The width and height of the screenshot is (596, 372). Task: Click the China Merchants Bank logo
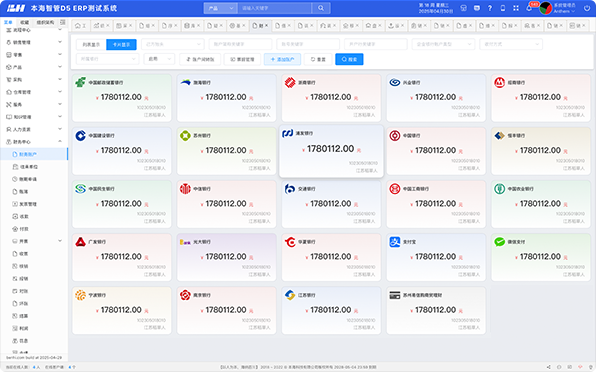499,82
